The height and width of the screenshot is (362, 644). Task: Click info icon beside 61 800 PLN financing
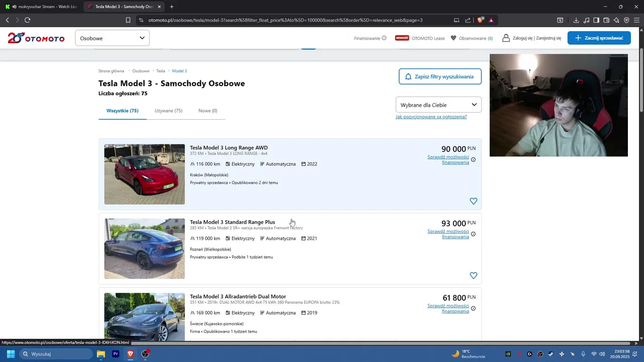coord(473,308)
